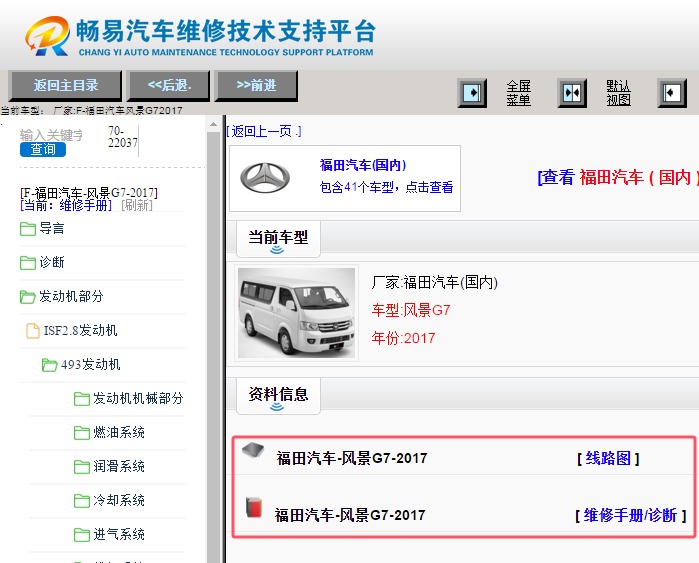699x563 pixels.
Task: Click the Foton brand logo image
Action: pyautogui.click(x=265, y=178)
